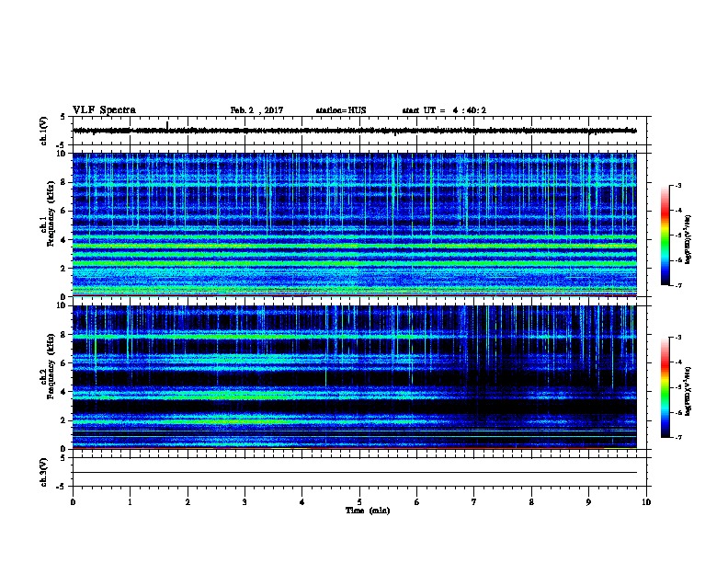Click the "5" tick on Time axis
This screenshot has width=728, height=563.
359,502
